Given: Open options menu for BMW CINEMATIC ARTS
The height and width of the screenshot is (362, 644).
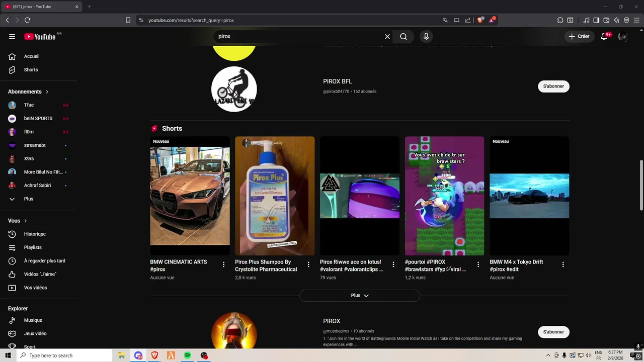Looking at the screenshot, I should [x=224, y=264].
